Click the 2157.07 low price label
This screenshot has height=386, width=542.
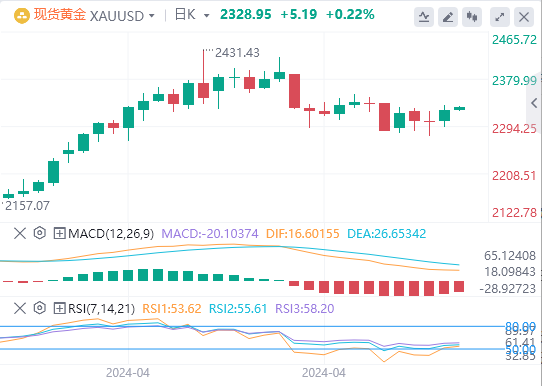[x=27, y=206]
